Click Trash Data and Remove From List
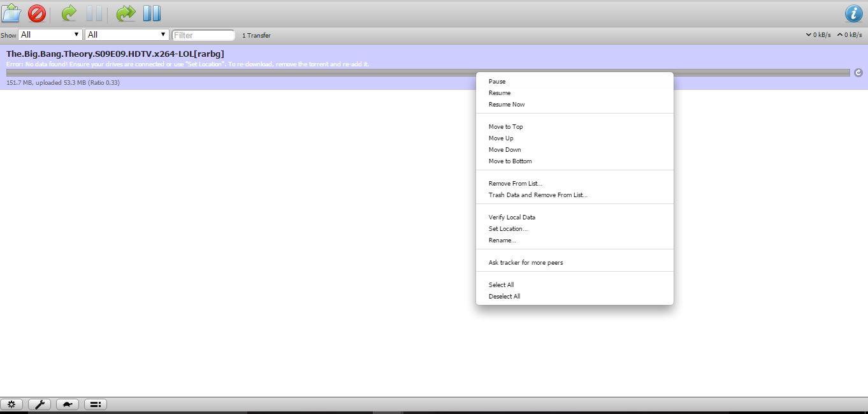This screenshot has width=868, height=414. [539, 195]
